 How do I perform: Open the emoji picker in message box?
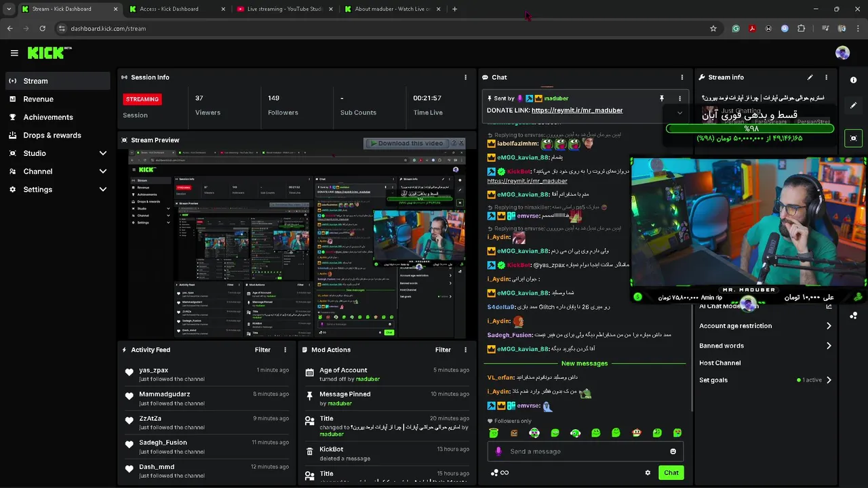pos(673,451)
